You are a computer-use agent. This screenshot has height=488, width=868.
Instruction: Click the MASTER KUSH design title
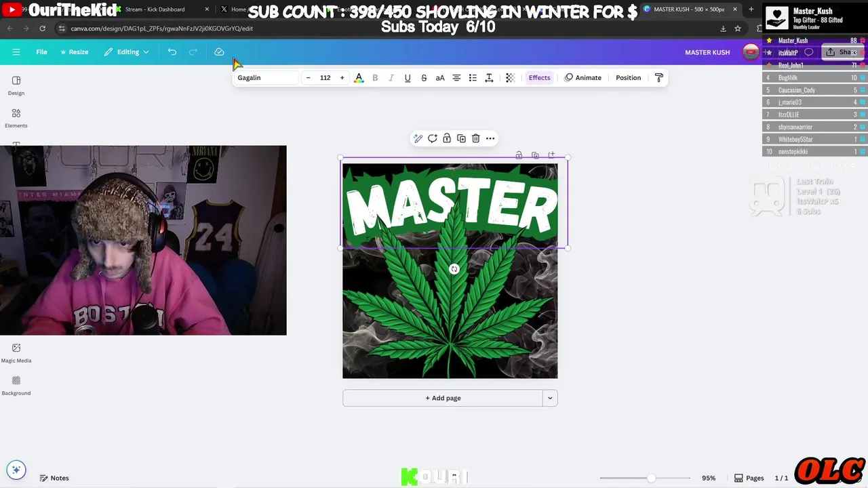coord(707,52)
